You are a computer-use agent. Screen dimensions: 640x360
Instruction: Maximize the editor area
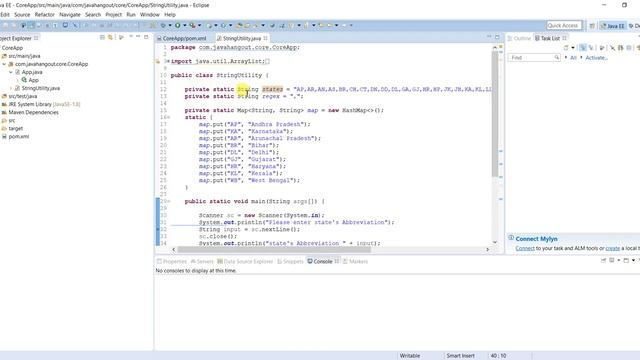pos(497,37)
